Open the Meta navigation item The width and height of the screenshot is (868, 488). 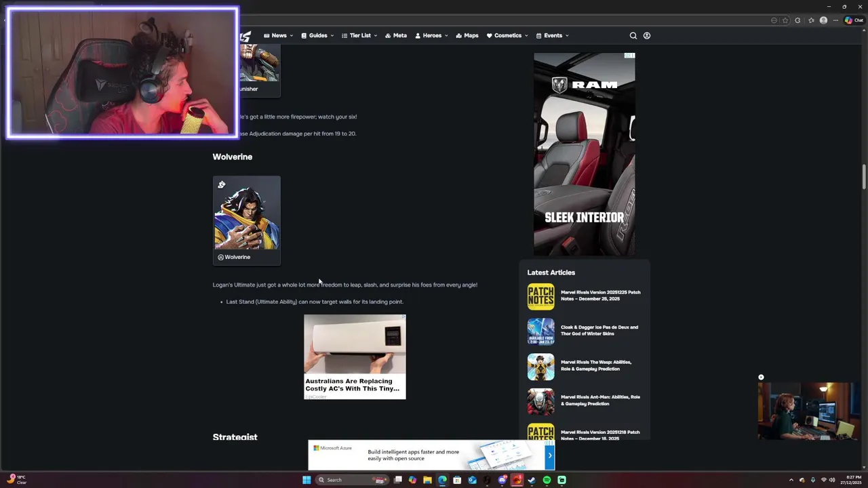coord(396,35)
